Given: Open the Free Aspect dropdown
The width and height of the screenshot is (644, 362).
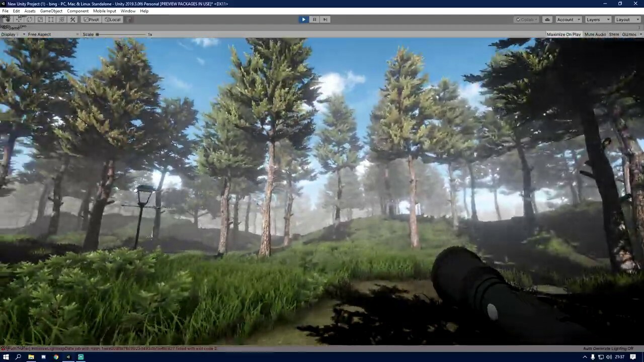Looking at the screenshot, I should [x=50, y=34].
